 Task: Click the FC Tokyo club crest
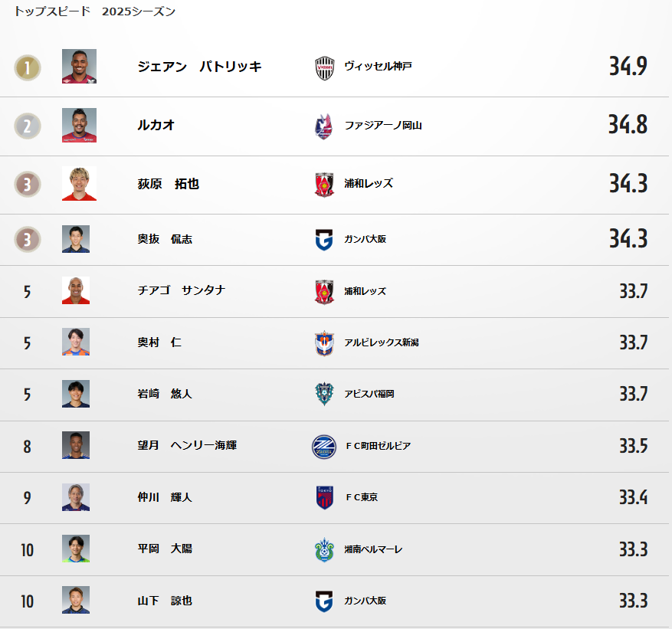[x=324, y=497]
